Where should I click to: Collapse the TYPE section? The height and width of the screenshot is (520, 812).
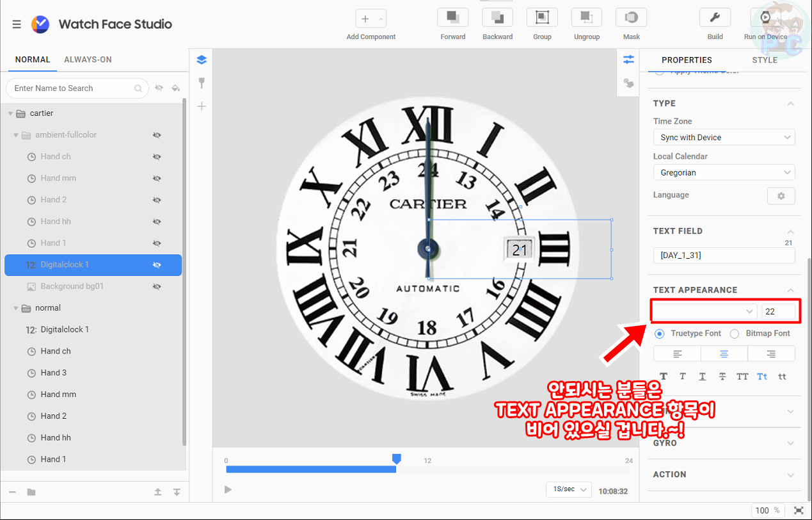[791, 104]
